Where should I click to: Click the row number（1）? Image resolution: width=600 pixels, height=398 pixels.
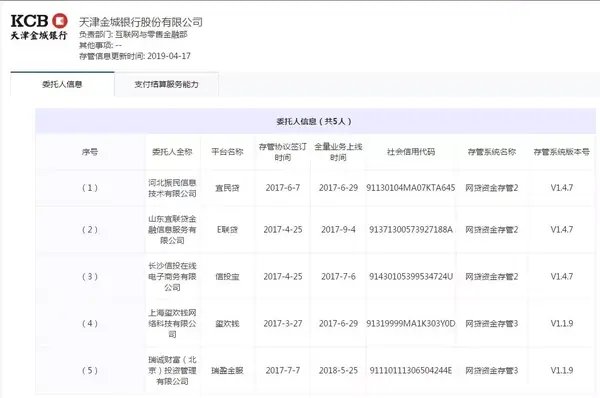(x=90, y=188)
